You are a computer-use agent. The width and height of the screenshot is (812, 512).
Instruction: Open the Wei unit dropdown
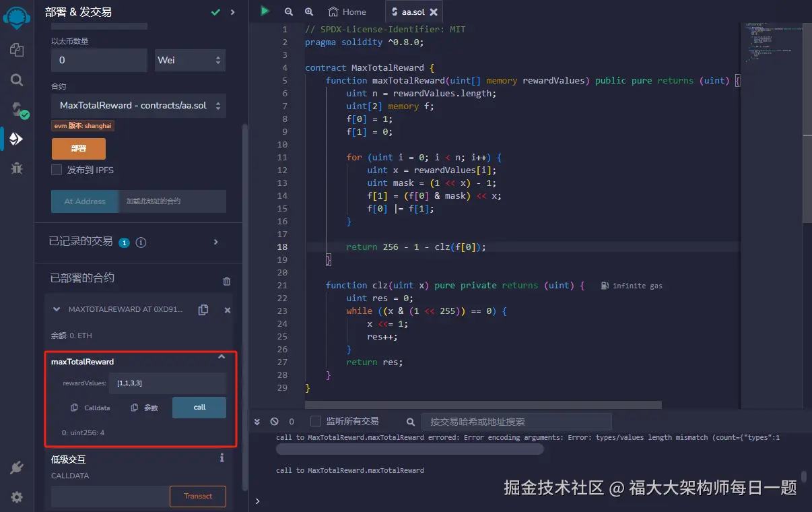click(x=190, y=60)
